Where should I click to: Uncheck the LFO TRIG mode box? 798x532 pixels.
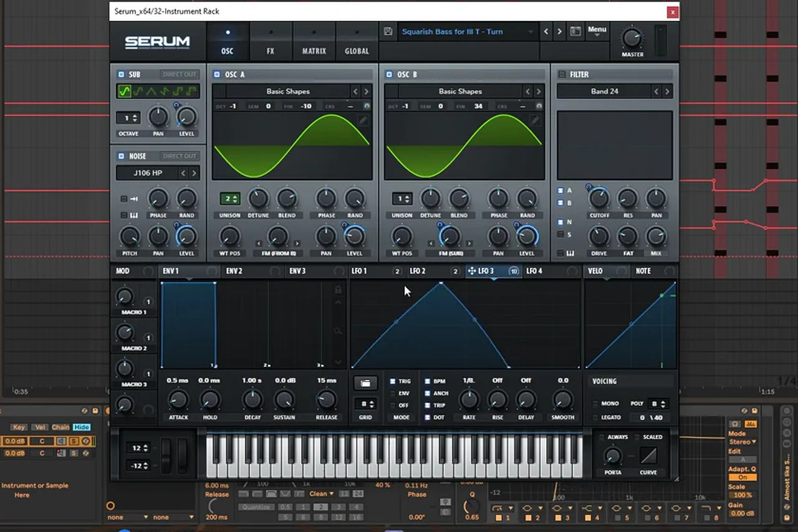click(x=393, y=381)
